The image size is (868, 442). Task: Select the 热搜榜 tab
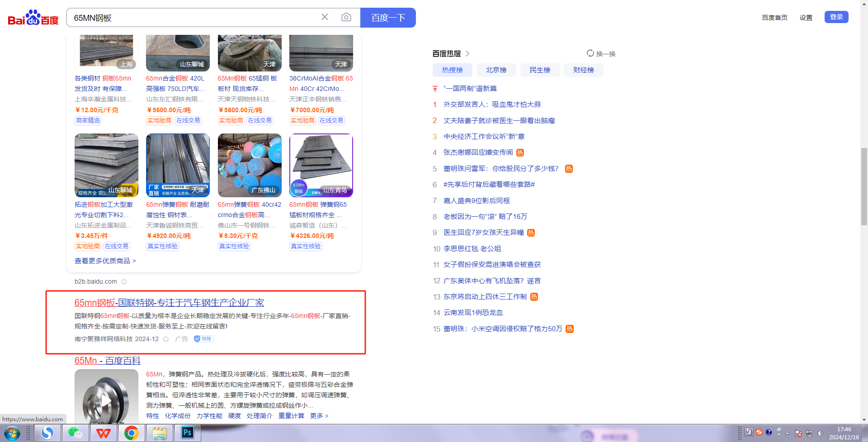pos(453,70)
